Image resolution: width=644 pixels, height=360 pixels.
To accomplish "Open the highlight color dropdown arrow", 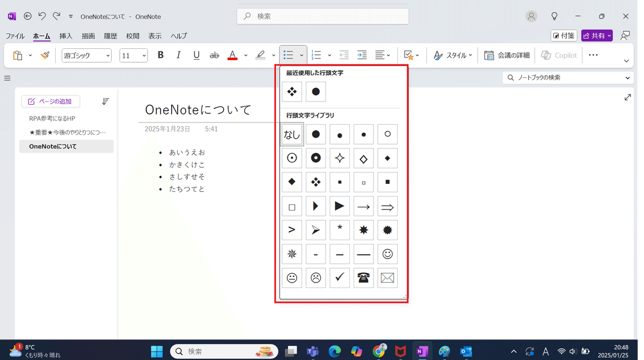I will click(x=274, y=55).
